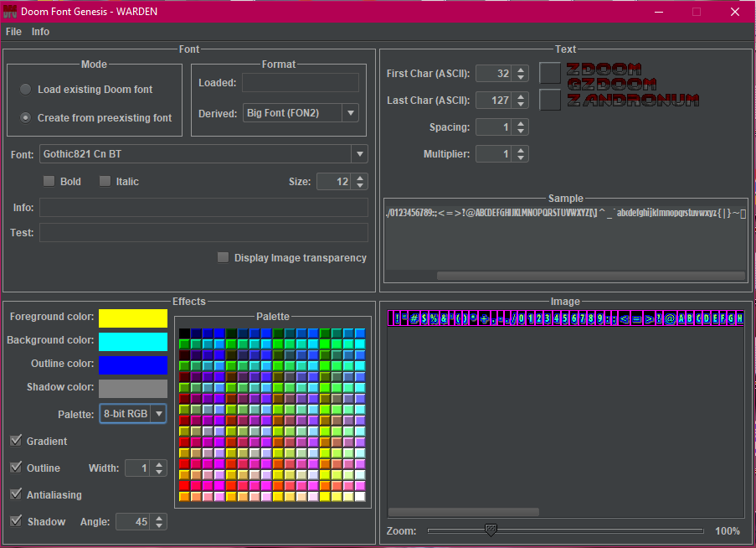Click the sample character text line
This screenshot has height=548, width=756.
tap(566, 213)
